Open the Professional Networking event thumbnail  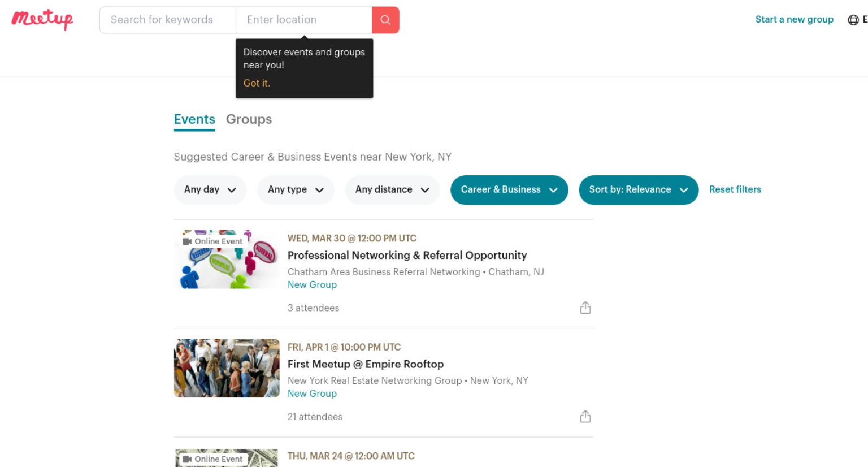227,260
